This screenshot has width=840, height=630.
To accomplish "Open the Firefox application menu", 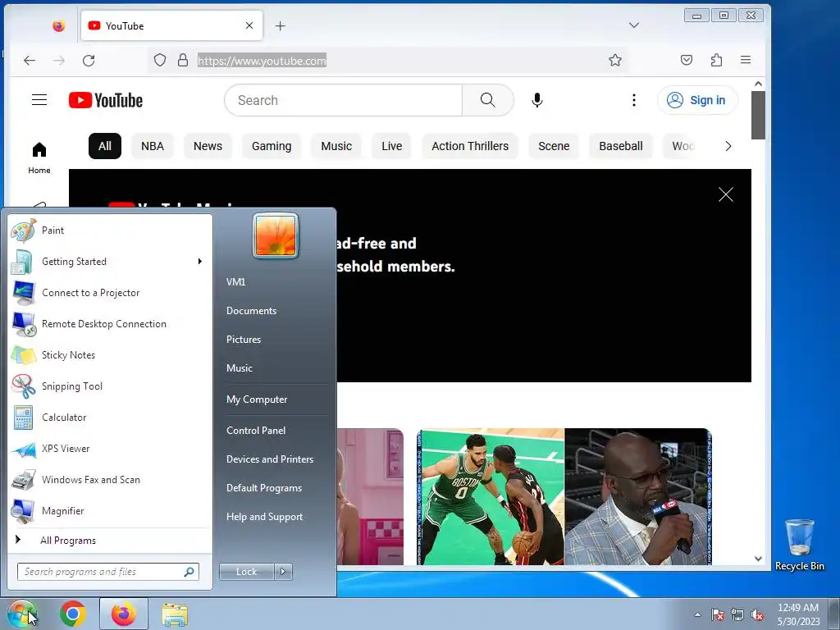I will [746, 60].
